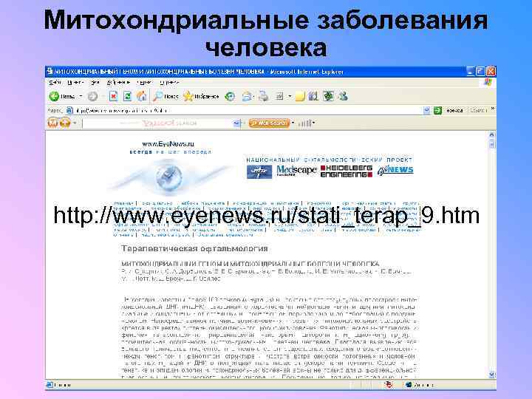Viewport: 532px width, 399px height.
Task: Open the Back button history dropdown
Action: point(81,96)
